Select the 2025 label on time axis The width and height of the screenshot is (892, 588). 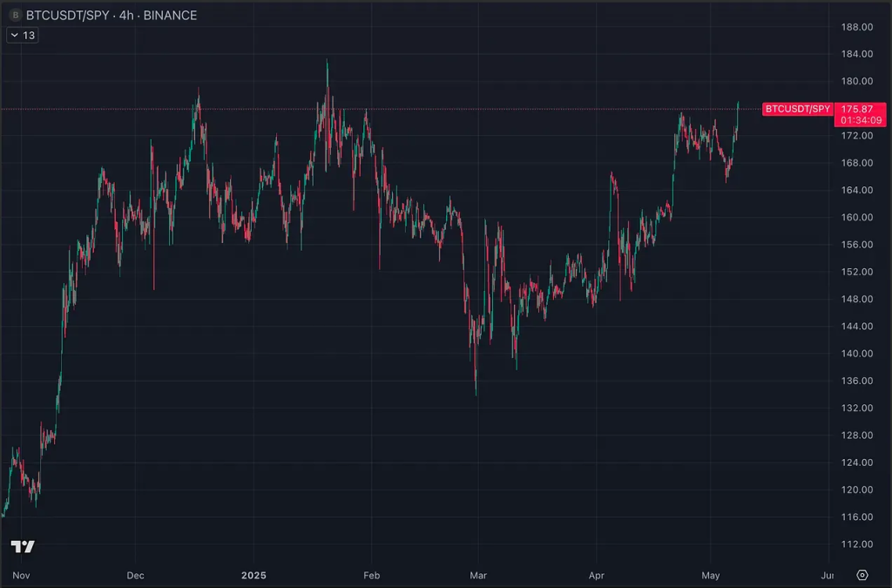253,575
